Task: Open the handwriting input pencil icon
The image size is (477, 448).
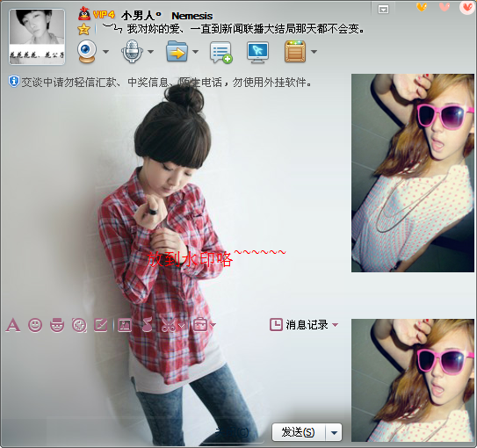Action: coord(101,325)
